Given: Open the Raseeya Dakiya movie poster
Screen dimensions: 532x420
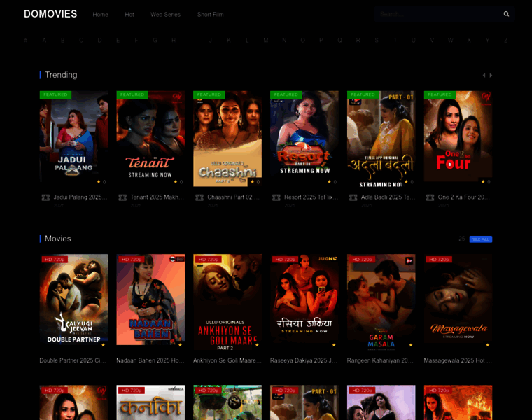Looking at the screenshot, I should [304, 302].
